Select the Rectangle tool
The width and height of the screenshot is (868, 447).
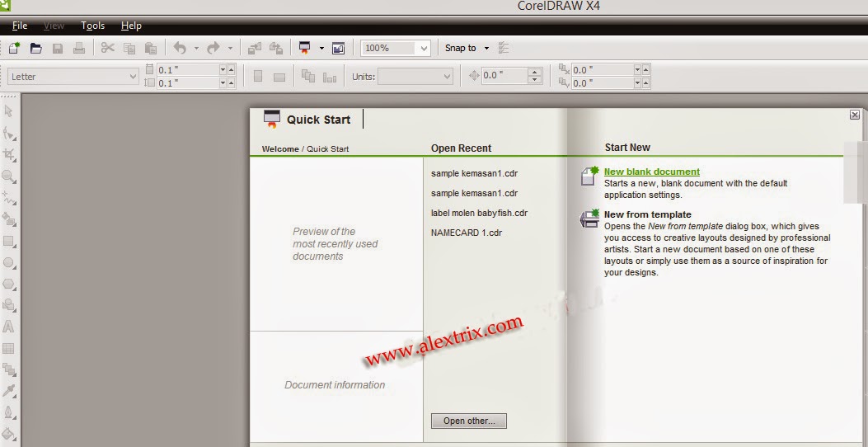(9, 241)
